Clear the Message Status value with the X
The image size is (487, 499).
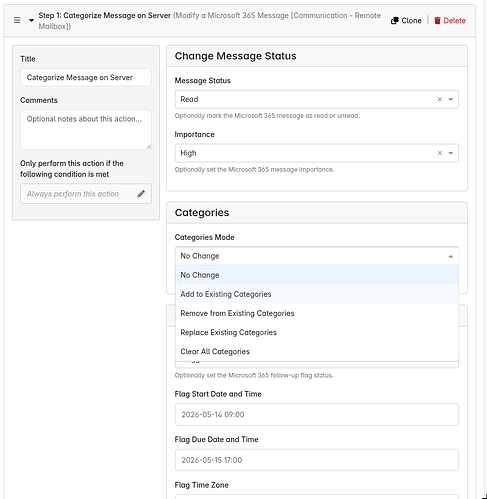click(x=440, y=99)
